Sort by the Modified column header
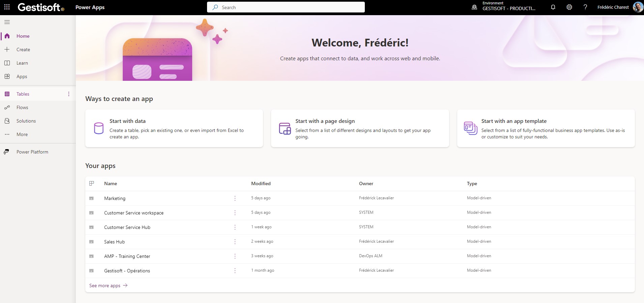The width and height of the screenshot is (644, 303). (x=261, y=183)
